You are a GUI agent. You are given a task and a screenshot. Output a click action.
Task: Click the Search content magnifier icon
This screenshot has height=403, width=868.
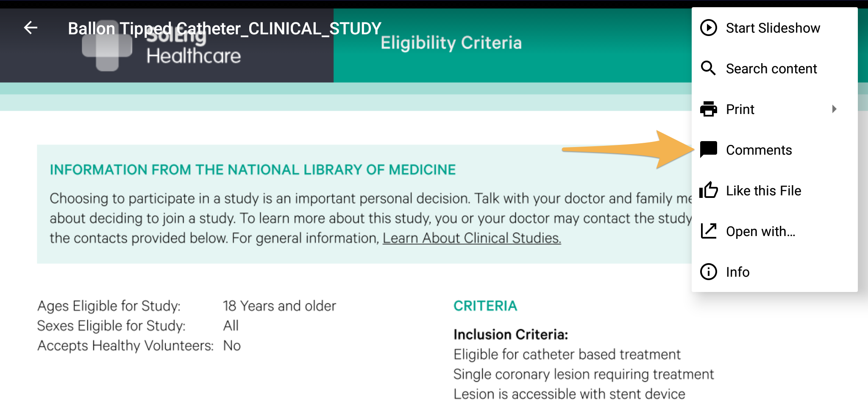point(708,68)
